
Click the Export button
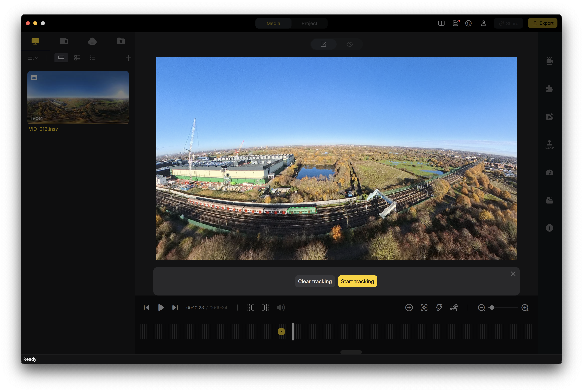(x=542, y=23)
